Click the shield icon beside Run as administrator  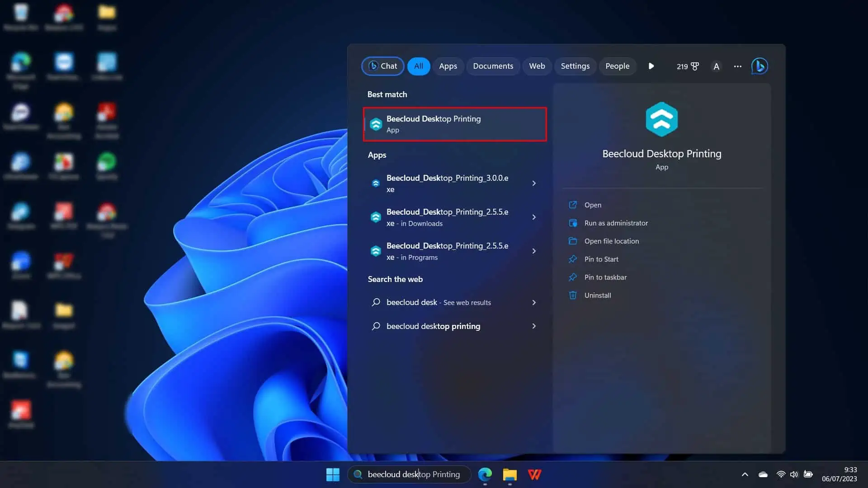(x=573, y=223)
